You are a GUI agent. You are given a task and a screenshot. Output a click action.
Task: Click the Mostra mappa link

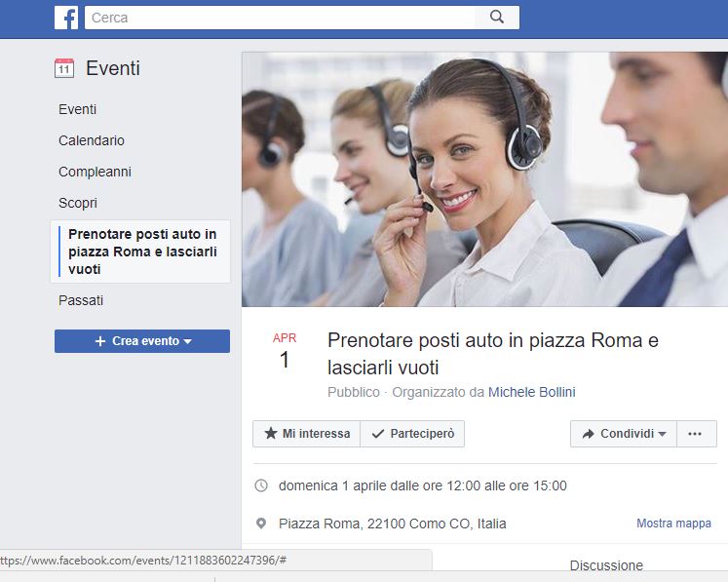pyautogui.click(x=673, y=524)
